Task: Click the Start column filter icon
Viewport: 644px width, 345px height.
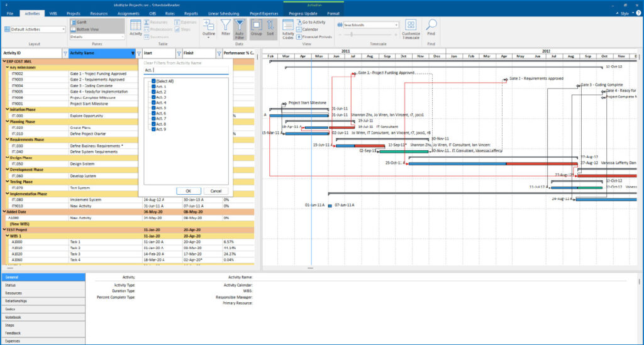Action: (179, 53)
